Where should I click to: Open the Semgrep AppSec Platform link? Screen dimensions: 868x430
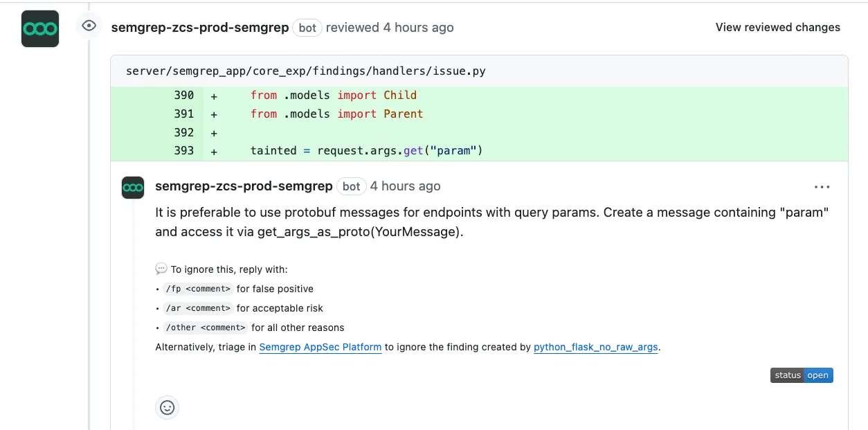(320, 347)
